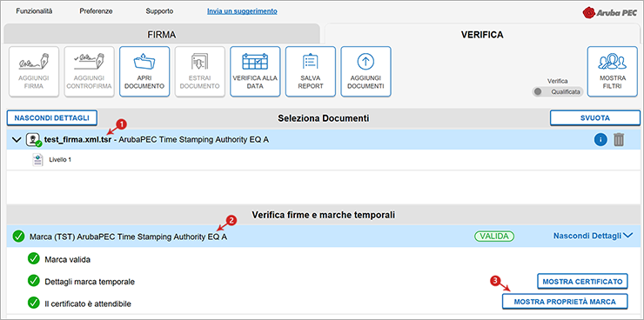Show filters with Mostra Filtri

click(613, 72)
